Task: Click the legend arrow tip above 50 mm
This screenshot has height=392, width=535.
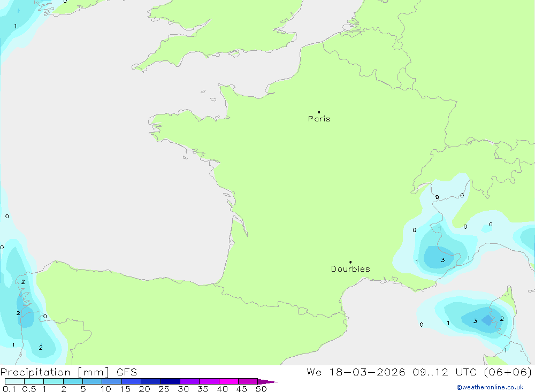Action: tap(268, 382)
